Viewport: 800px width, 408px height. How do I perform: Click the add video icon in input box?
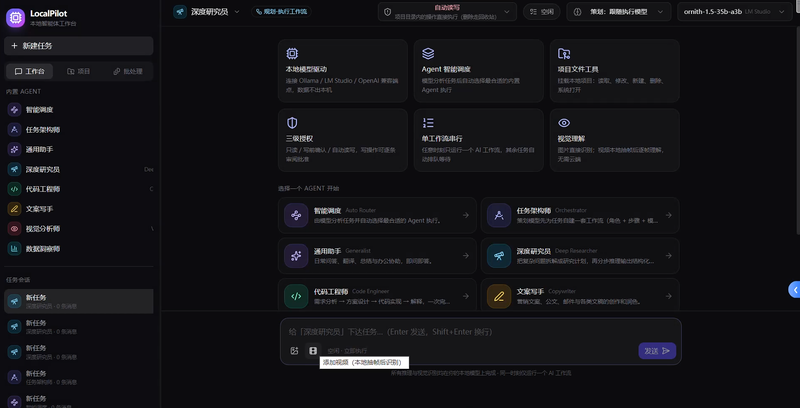(x=313, y=350)
